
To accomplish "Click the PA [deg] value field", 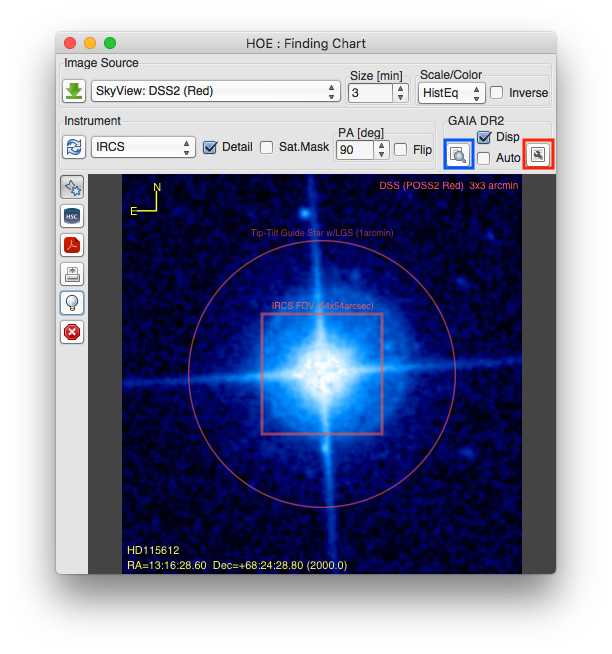I will (x=355, y=150).
